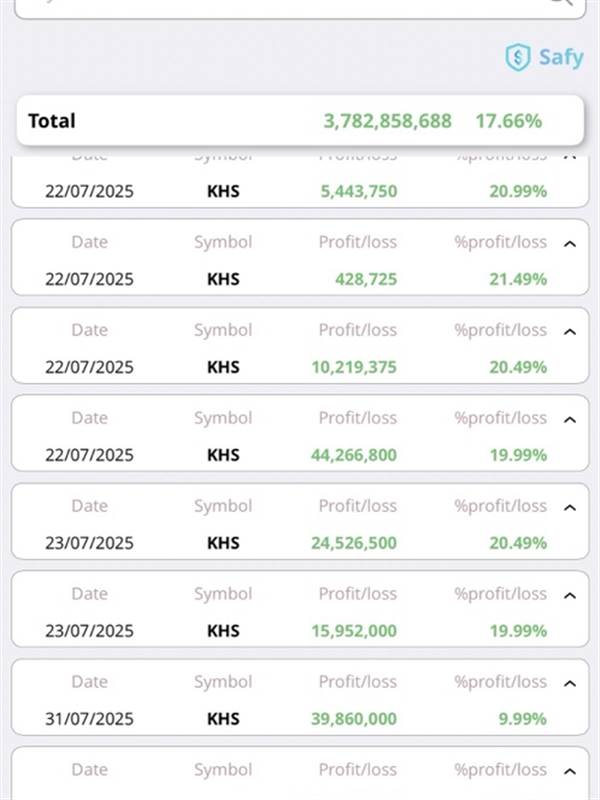600x800 pixels.
Task: Toggle chevron on the 15,952,000 profit card
Action: 570,595
